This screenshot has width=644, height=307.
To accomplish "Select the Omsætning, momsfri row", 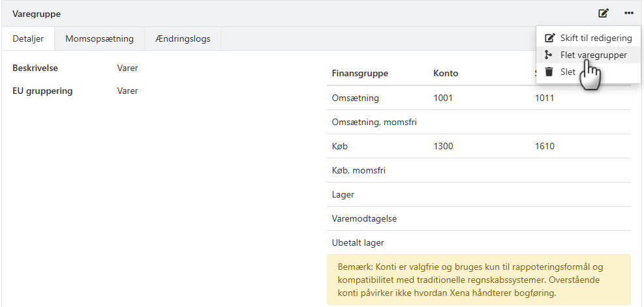I will [374, 122].
